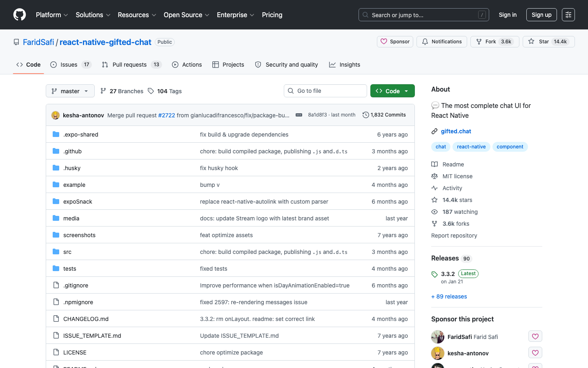Fork the repository with Fork button

click(x=495, y=42)
